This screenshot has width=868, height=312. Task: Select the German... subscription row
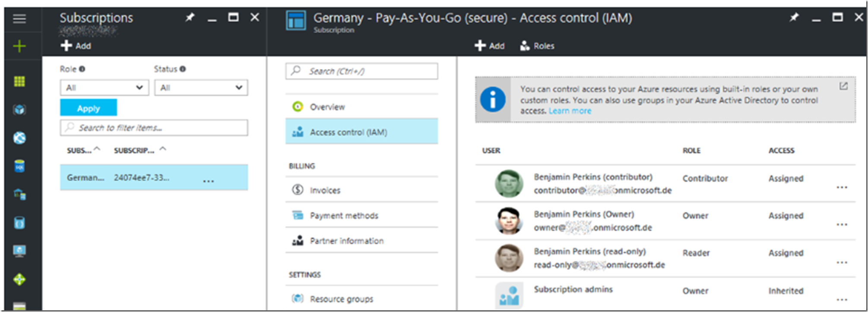pyautogui.click(x=154, y=177)
